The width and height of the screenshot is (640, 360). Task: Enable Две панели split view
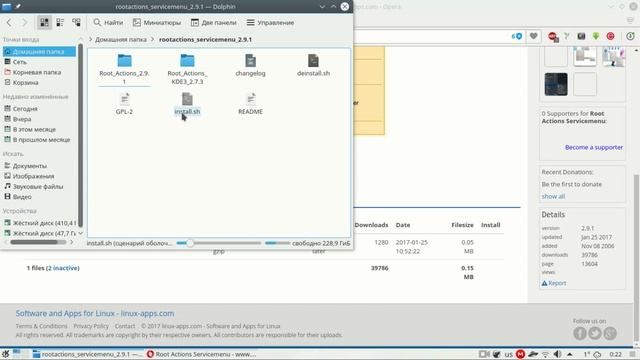214,22
